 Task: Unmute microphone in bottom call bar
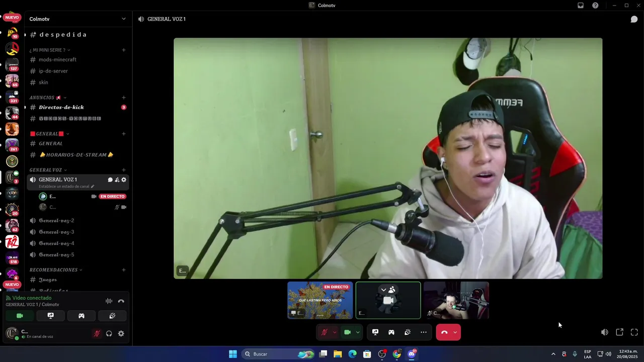[325, 332]
